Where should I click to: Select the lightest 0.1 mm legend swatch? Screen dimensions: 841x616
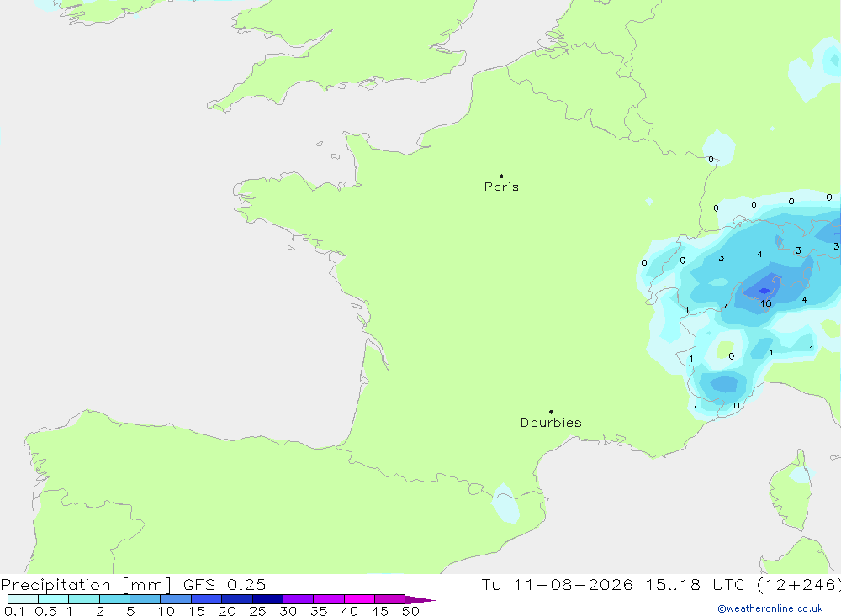coord(23,599)
